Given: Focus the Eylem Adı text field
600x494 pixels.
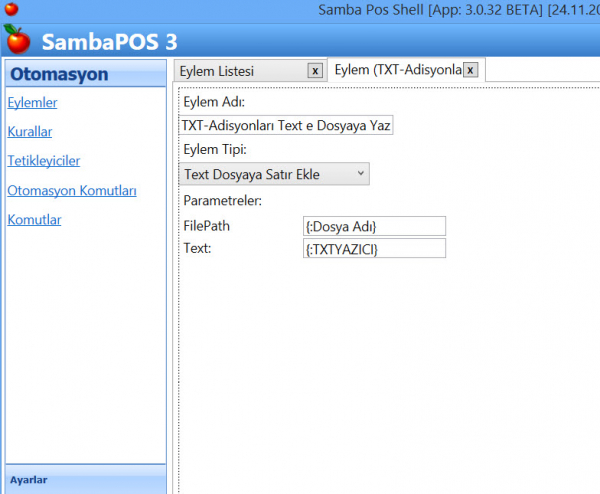Looking at the screenshot, I should [287, 125].
